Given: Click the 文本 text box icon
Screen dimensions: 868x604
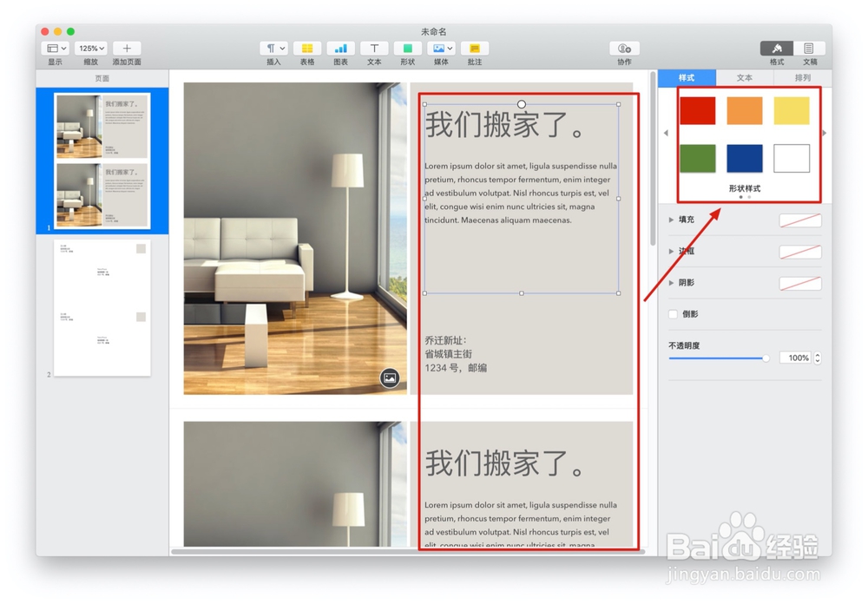Looking at the screenshot, I should click(374, 49).
